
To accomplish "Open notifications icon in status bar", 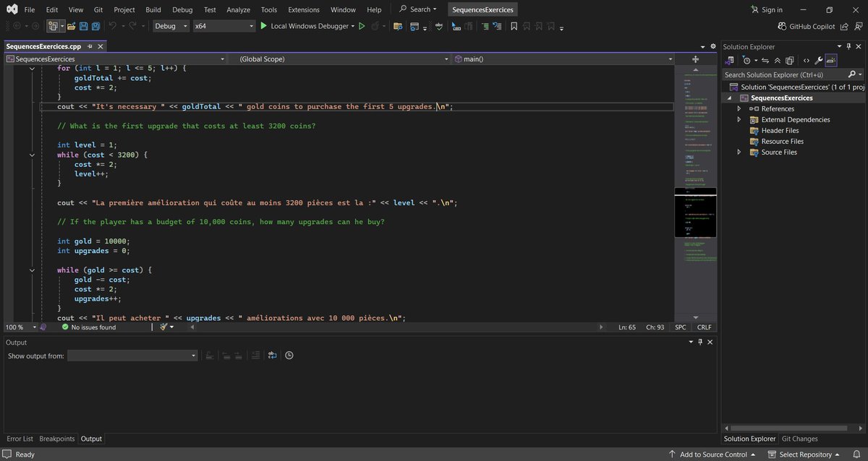I will pyautogui.click(x=858, y=454).
